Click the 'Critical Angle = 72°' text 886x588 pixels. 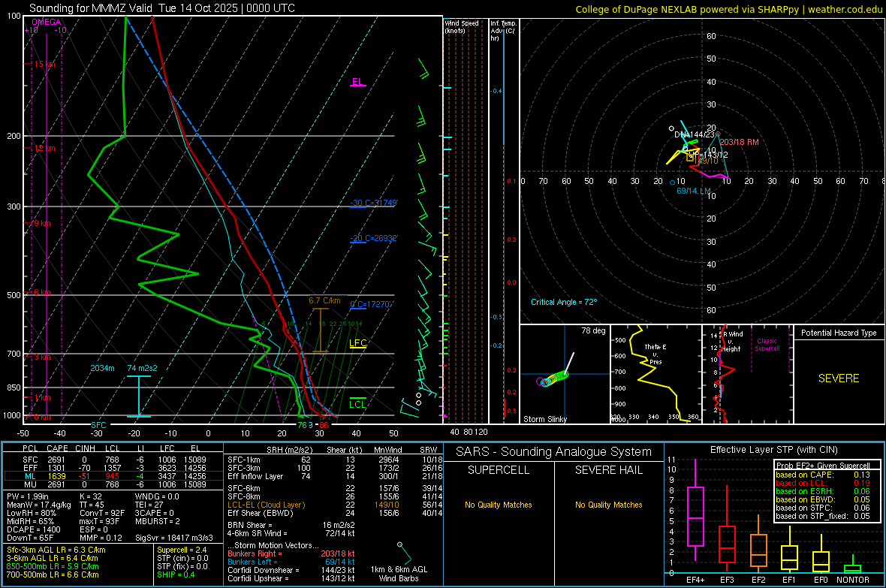click(564, 302)
